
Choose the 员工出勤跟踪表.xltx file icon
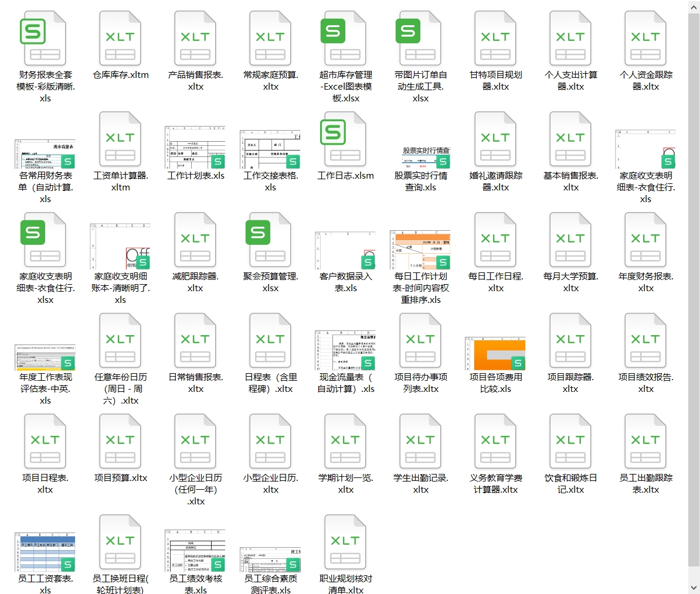645,442
